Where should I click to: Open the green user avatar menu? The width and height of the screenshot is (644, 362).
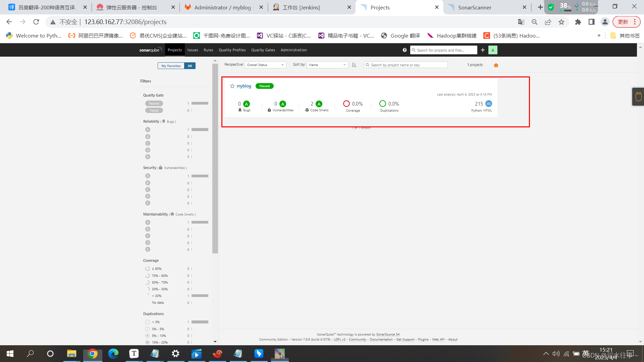pyautogui.click(x=493, y=50)
